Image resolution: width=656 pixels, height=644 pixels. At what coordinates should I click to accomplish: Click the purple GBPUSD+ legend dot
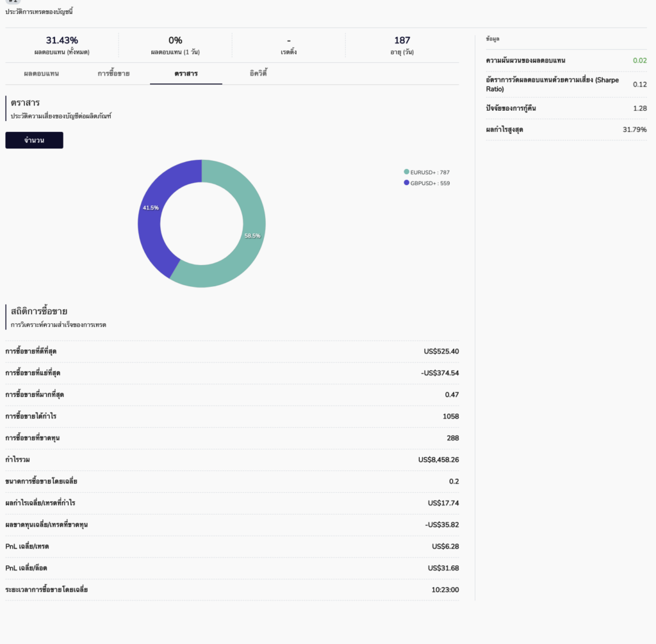click(x=406, y=183)
